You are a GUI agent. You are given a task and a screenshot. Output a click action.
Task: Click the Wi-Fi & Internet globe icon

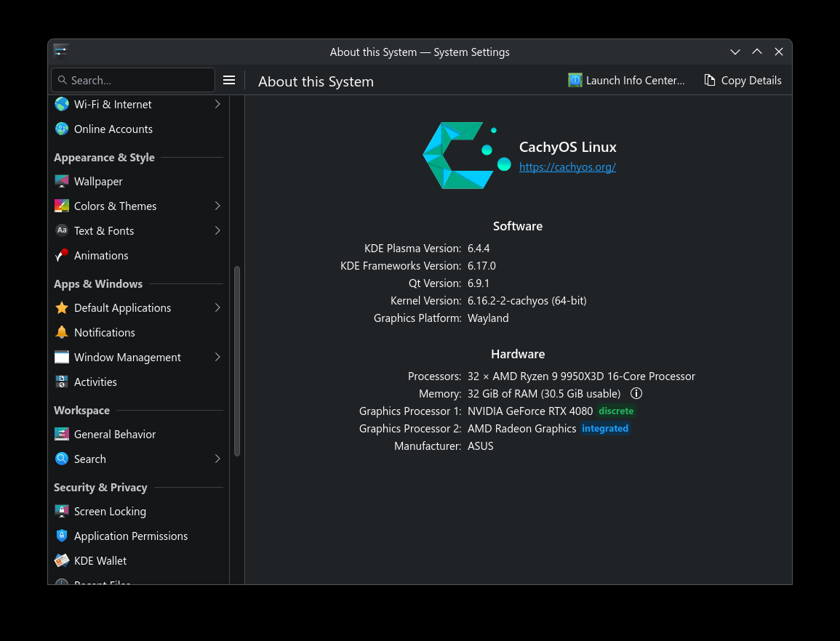62,105
